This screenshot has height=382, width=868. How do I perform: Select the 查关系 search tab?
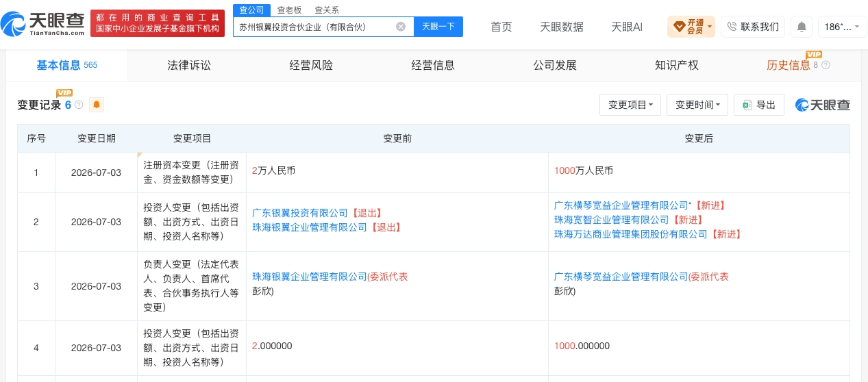pos(327,10)
